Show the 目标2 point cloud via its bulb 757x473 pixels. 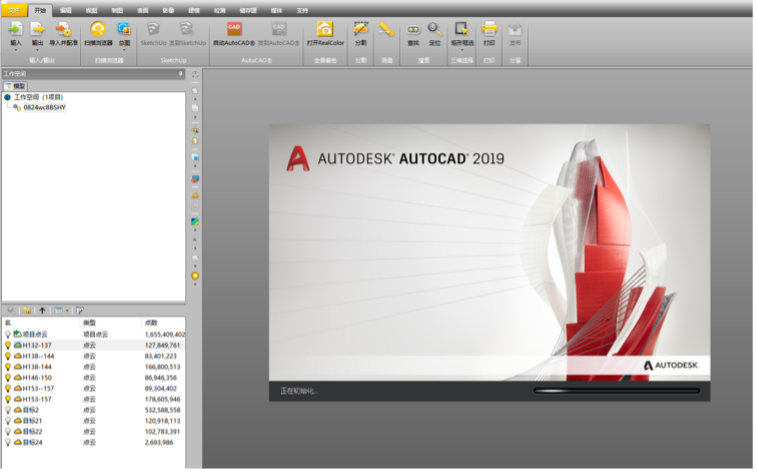(8, 410)
